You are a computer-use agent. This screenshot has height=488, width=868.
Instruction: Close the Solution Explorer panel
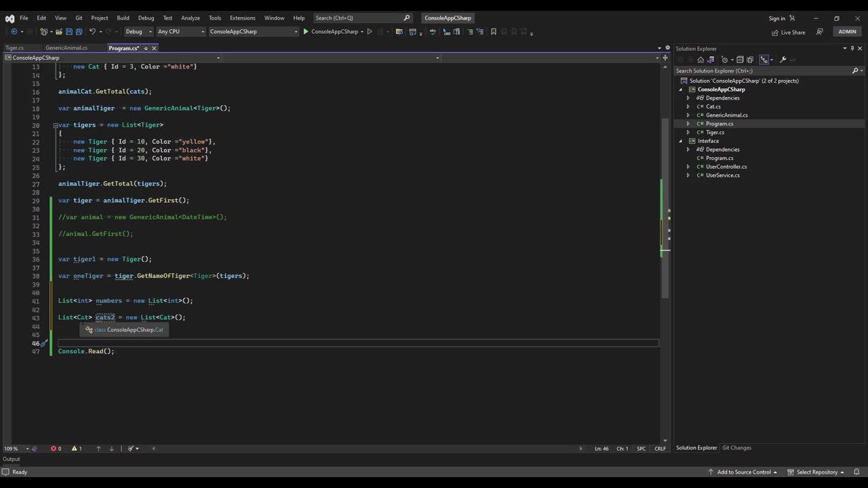[x=861, y=48]
